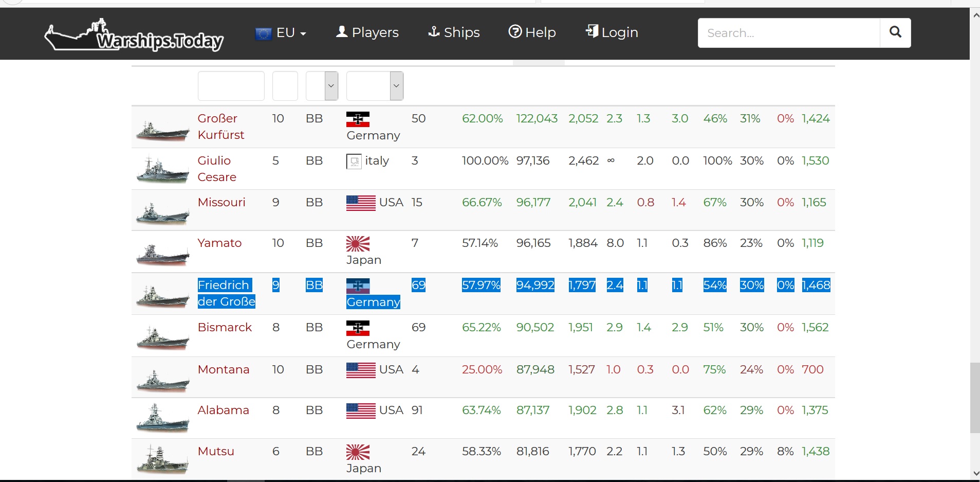Click the Bismarck ship thumbnail
The width and height of the screenshot is (980, 482).
[162, 338]
